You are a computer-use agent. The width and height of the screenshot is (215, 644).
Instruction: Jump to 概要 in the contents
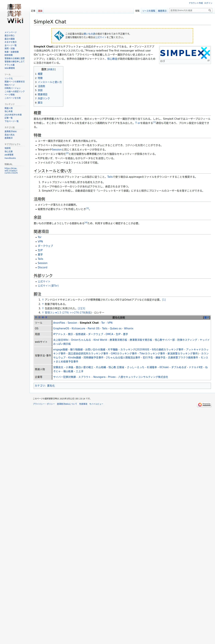tap(40, 74)
